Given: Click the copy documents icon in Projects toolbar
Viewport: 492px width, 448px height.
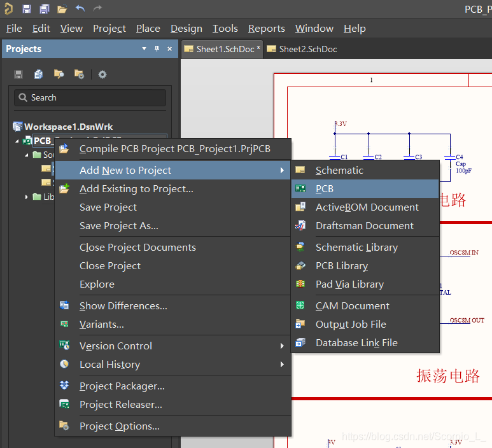Looking at the screenshot, I should (x=39, y=74).
